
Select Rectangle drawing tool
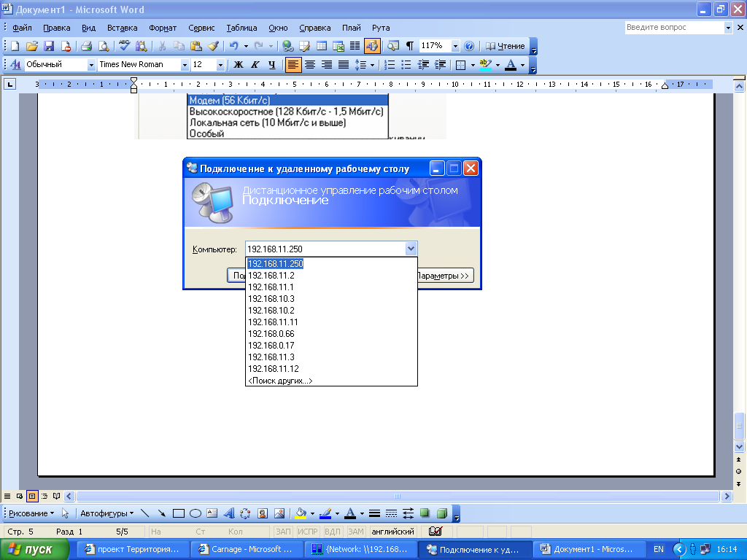(179, 513)
